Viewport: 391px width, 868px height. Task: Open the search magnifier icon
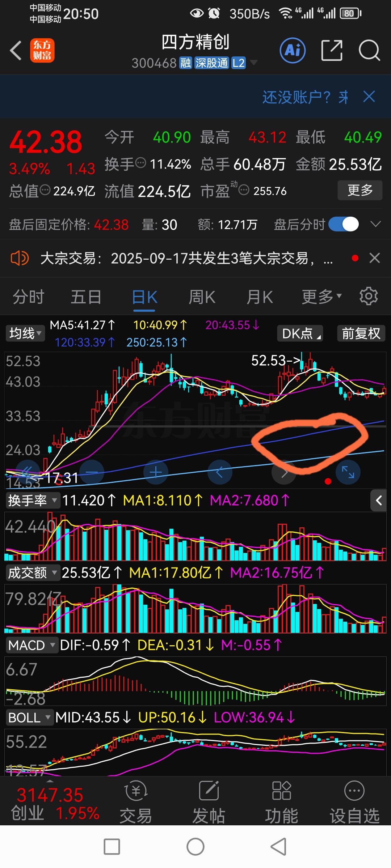click(x=369, y=50)
